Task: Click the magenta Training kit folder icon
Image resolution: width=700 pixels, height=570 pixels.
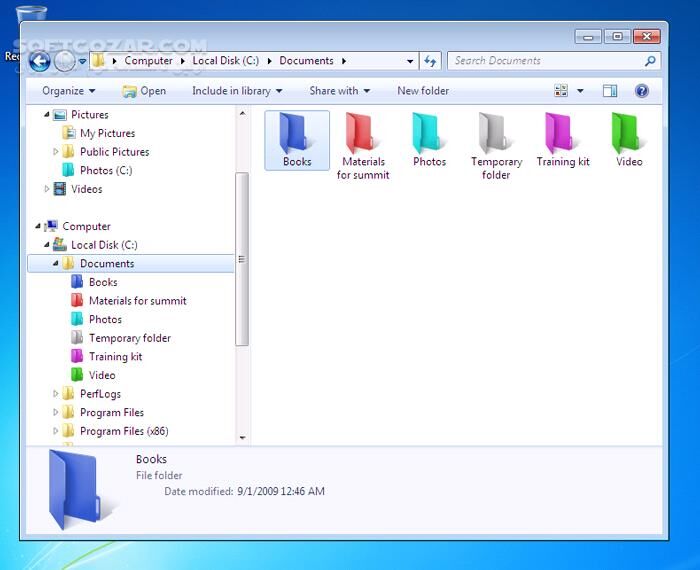Action: click(x=562, y=134)
